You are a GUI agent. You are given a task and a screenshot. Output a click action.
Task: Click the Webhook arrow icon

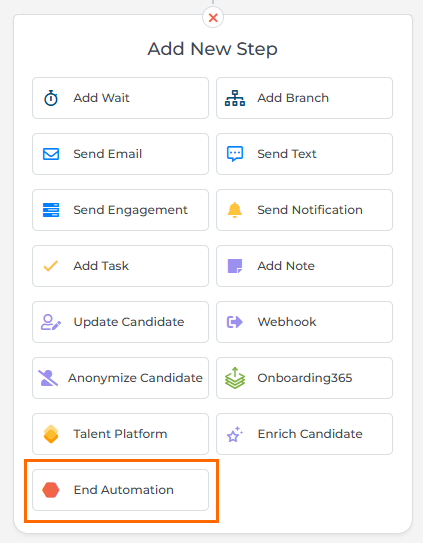tap(235, 322)
